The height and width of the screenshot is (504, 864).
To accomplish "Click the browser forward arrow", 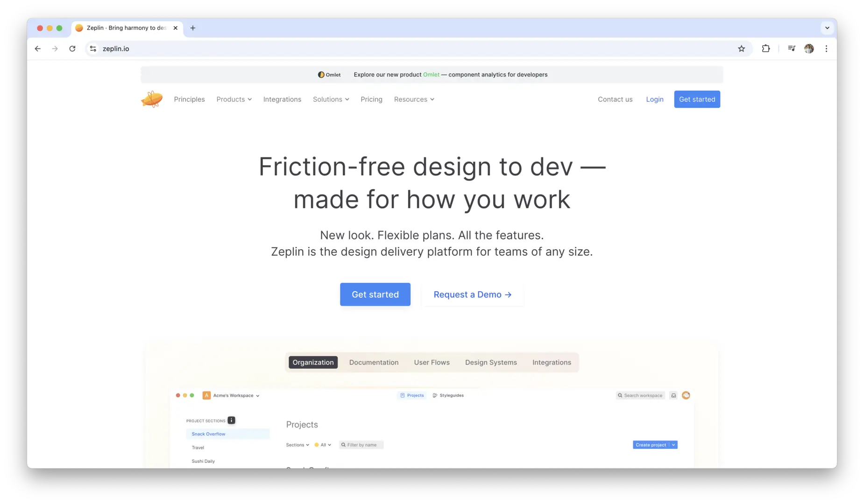I will tap(55, 49).
